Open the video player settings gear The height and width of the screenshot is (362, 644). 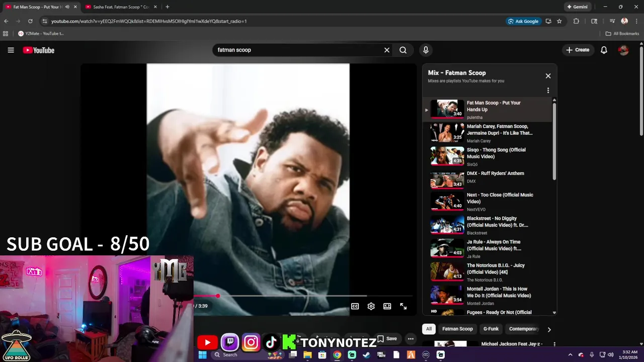371,306
